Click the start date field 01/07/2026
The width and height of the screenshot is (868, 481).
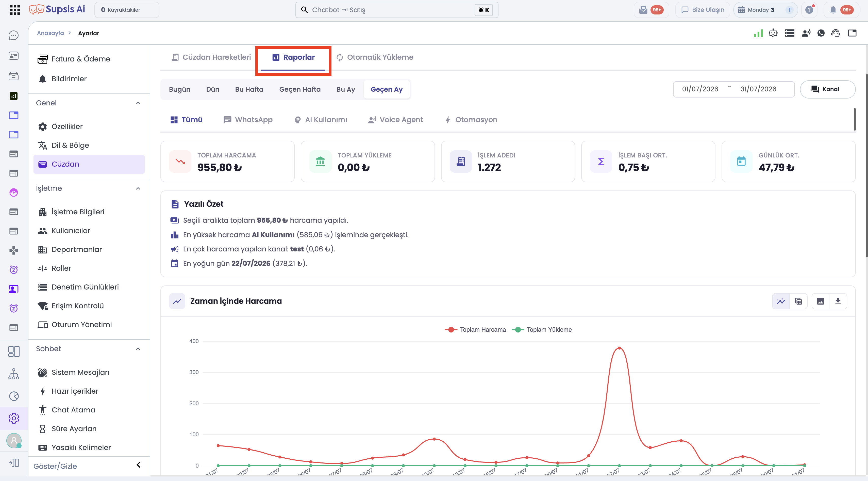click(700, 89)
